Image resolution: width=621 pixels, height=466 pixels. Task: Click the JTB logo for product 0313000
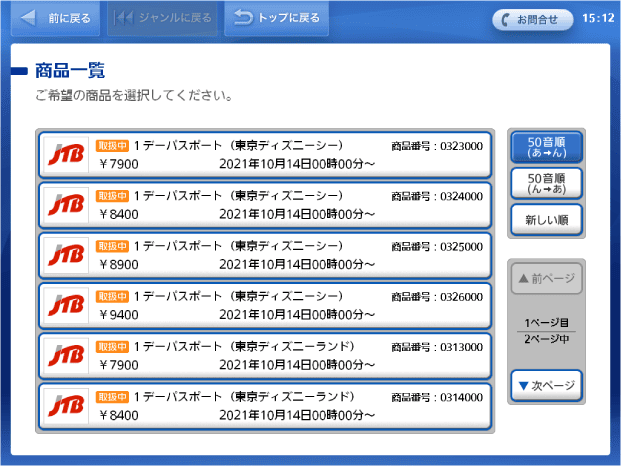point(66,357)
